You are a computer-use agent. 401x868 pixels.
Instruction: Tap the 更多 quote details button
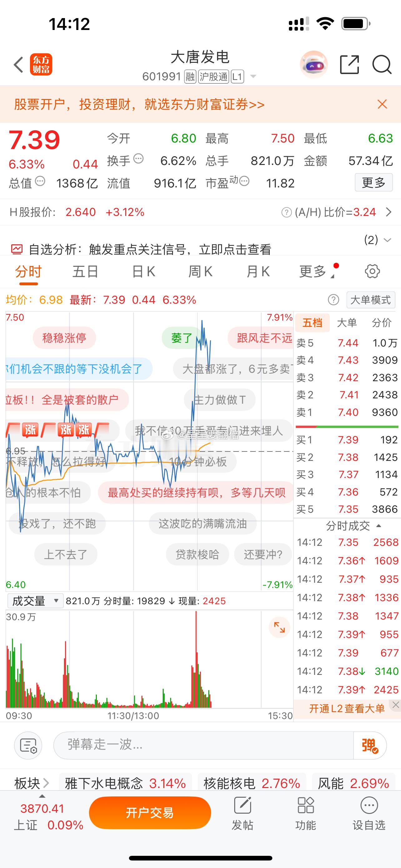374,183
